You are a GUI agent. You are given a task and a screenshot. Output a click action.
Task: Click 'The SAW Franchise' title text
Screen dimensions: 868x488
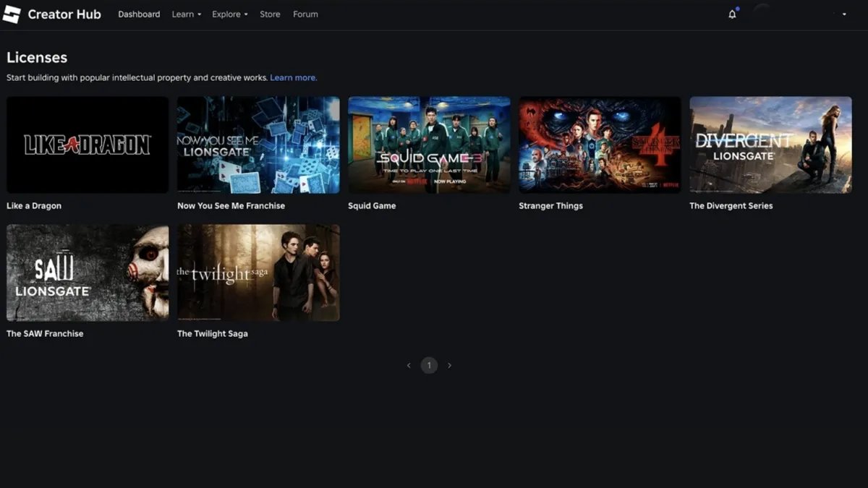point(45,334)
